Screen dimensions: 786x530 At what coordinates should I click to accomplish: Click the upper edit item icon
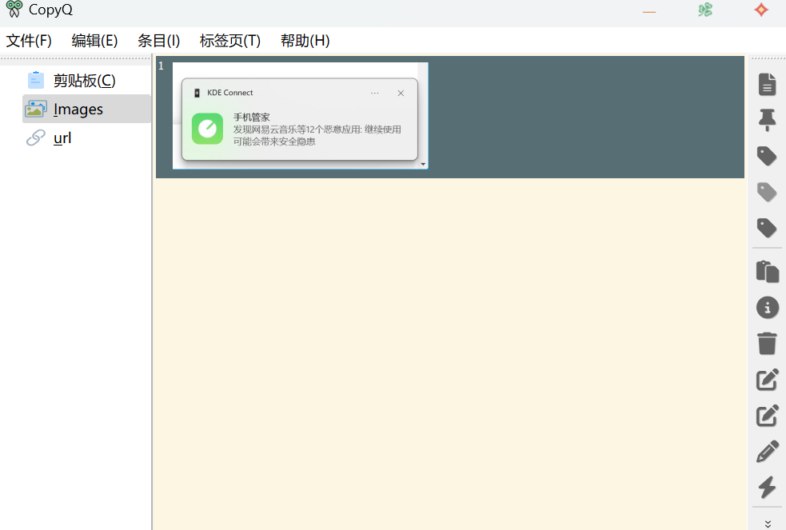(767, 379)
